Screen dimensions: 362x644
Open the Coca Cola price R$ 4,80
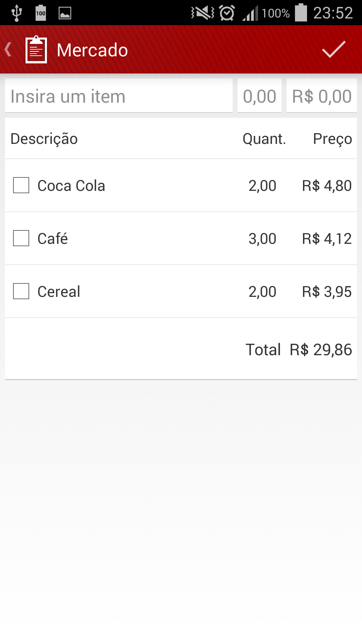point(326,185)
